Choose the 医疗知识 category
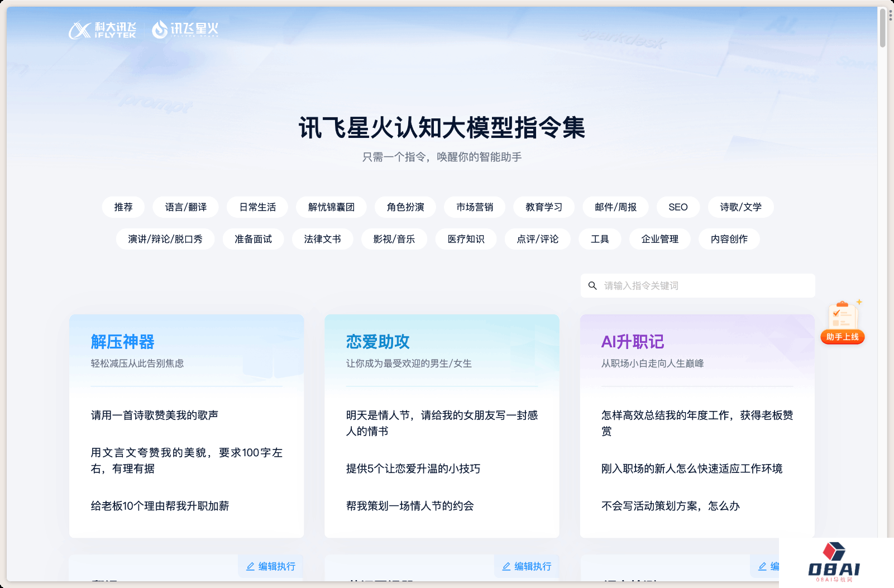Screen dimensions: 894x588 pos(466,239)
